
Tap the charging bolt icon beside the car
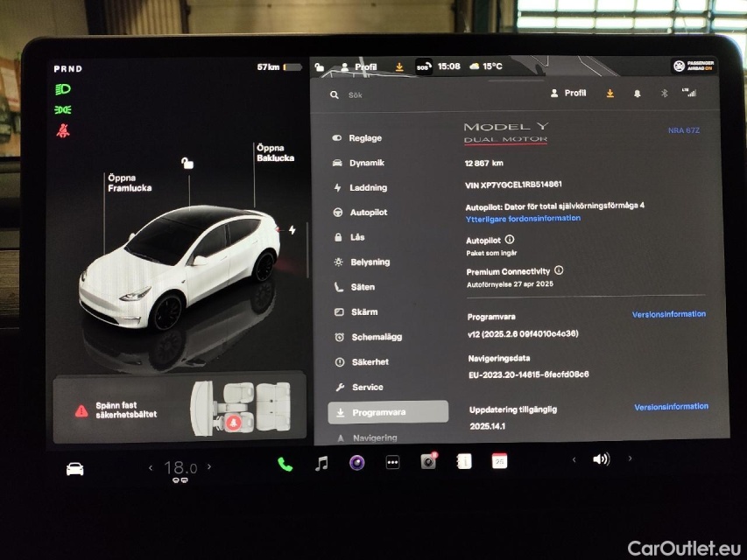coord(292,230)
